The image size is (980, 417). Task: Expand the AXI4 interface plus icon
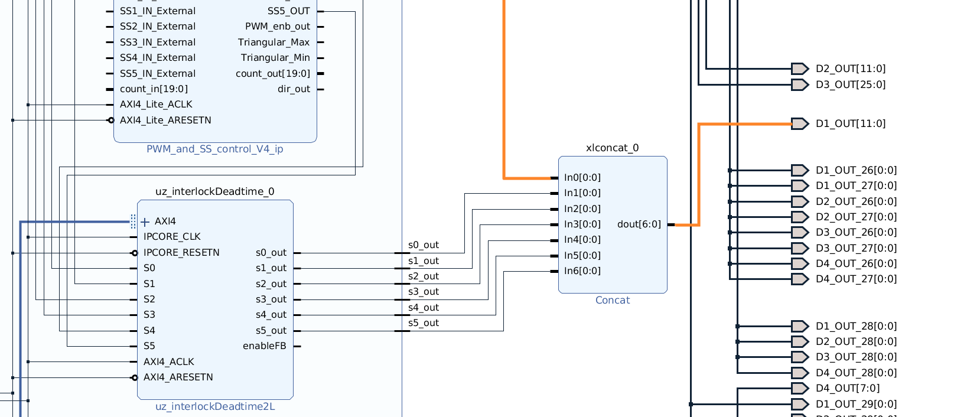coord(145,222)
